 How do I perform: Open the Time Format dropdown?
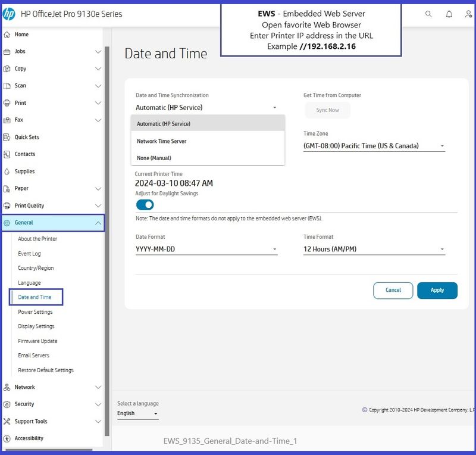pos(374,249)
